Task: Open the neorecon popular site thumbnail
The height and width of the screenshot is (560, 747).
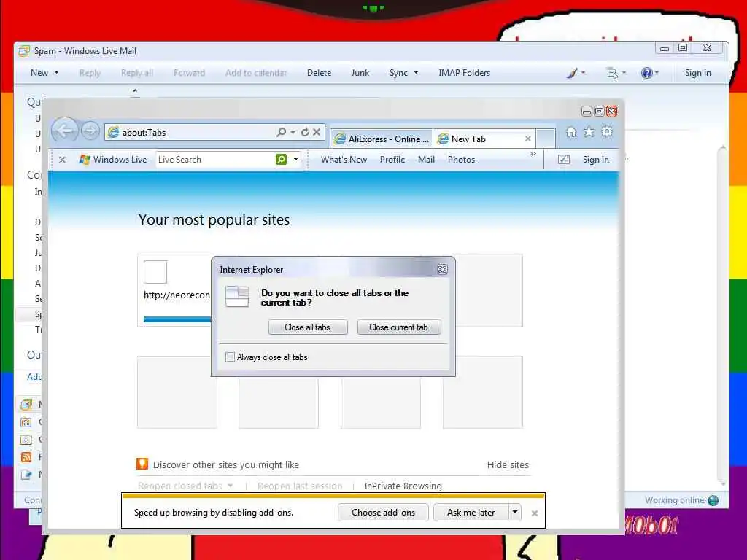Action: [x=174, y=289]
